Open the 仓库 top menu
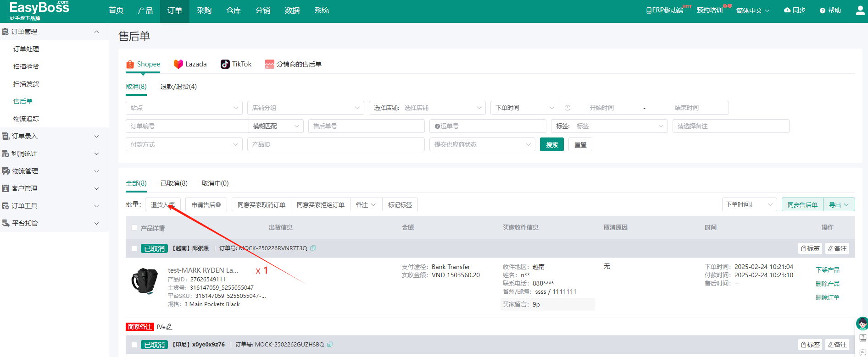The height and width of the screenshot is (357, 868). pyautogui.click(x=234, y=11)
